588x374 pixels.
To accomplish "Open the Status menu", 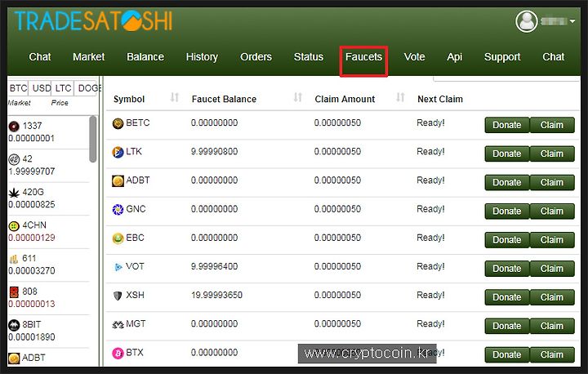I will (308, 57).
